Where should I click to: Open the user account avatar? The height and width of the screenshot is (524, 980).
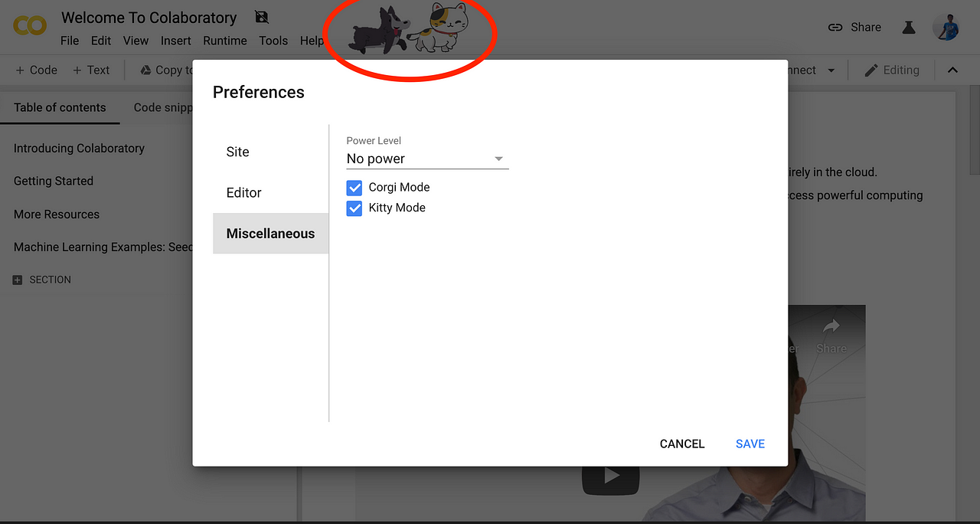point(946,27)
